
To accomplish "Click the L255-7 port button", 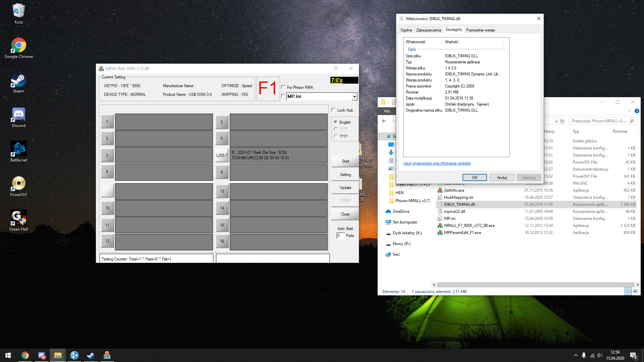I will pos(222,156).
